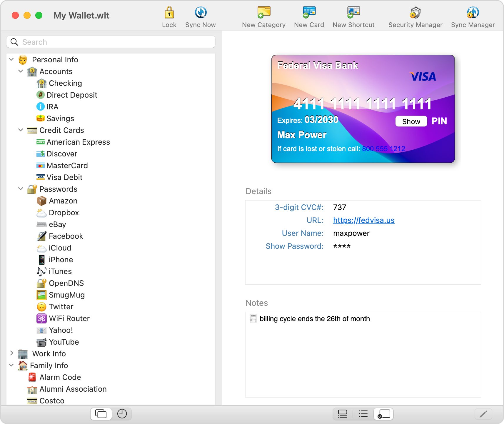Screen dimensions: 504x424
Task: Click the Sync Now icon
Action: click(201, 12)
